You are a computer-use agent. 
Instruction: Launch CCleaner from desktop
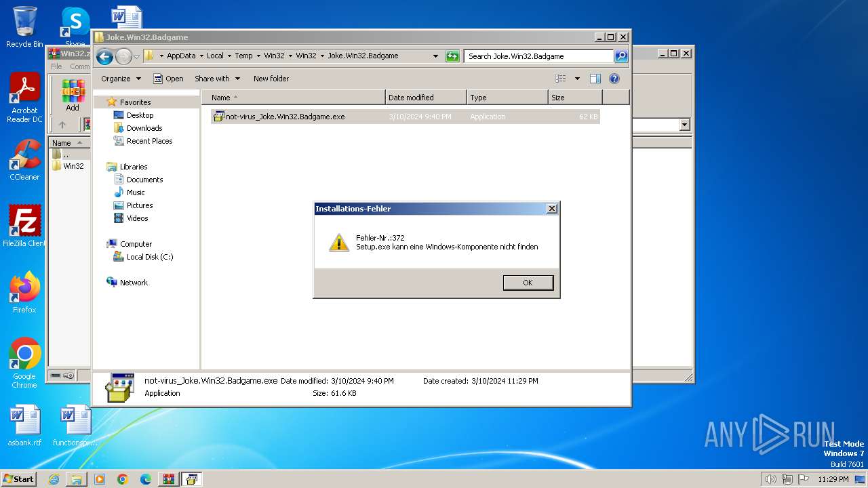point(24,160)
